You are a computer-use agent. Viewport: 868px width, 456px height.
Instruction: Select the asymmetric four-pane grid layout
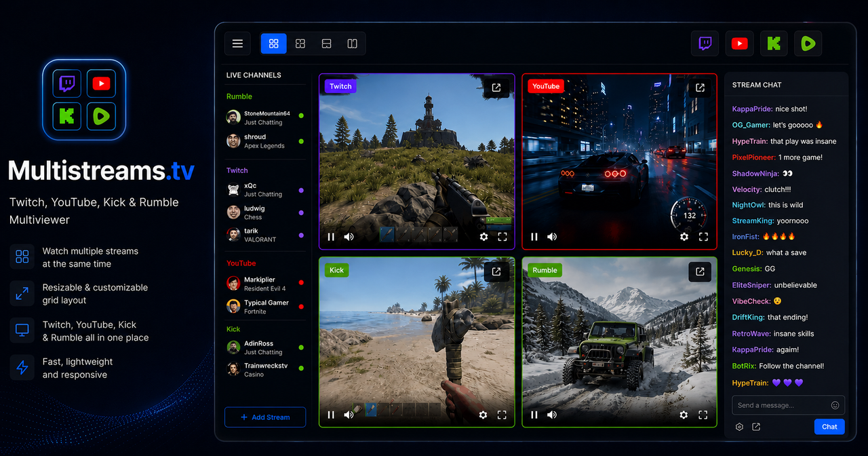[x=300, y=43]
